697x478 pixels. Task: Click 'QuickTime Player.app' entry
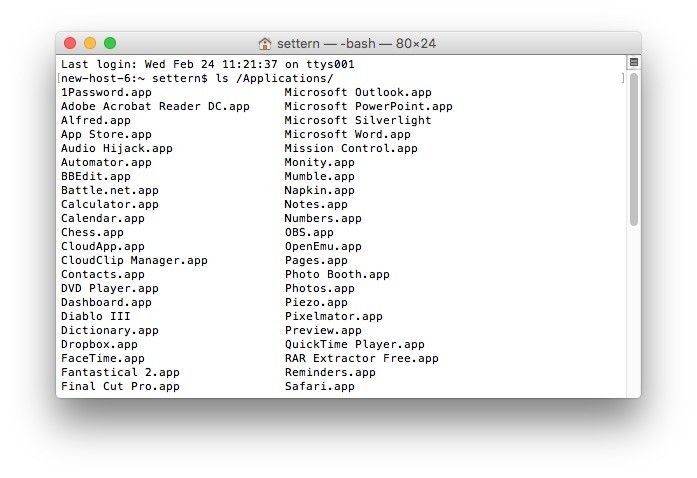[x=354, y=344]
